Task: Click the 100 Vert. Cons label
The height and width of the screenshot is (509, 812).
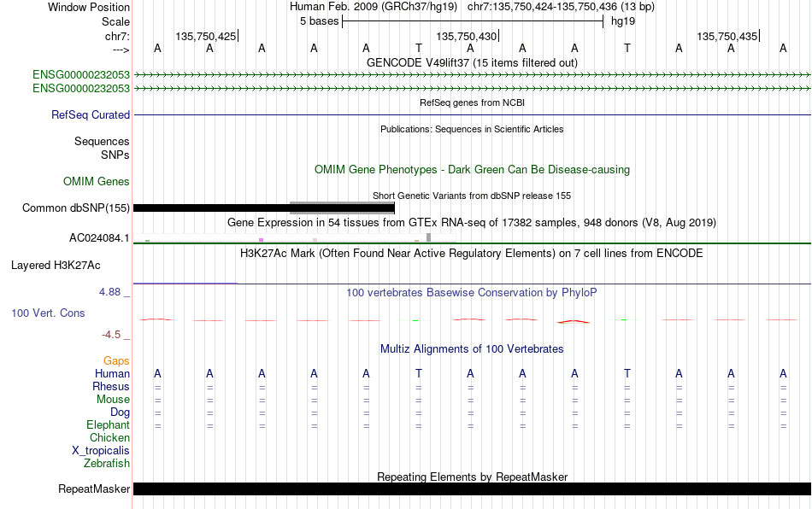Action: 48,313
